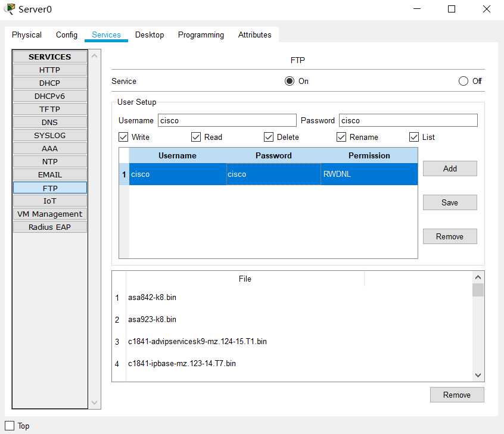
Task: Click Add to create FTP user
Action: (x=450, y=168)
